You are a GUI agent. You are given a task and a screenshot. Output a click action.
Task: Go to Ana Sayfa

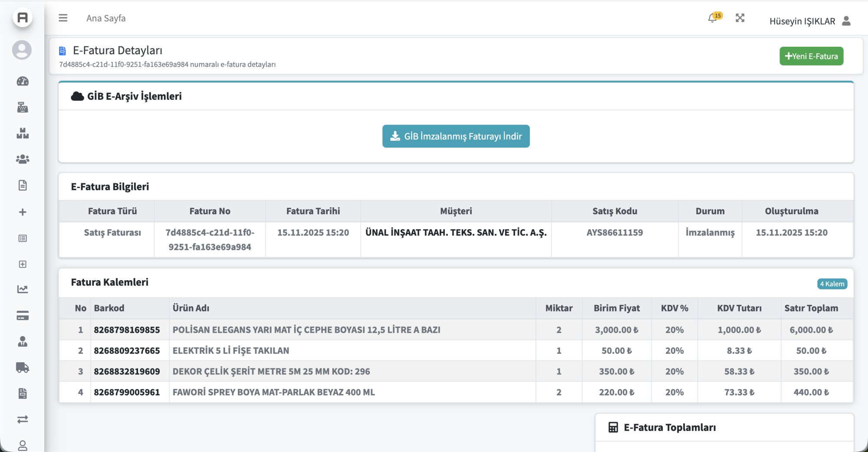[106, 18]
